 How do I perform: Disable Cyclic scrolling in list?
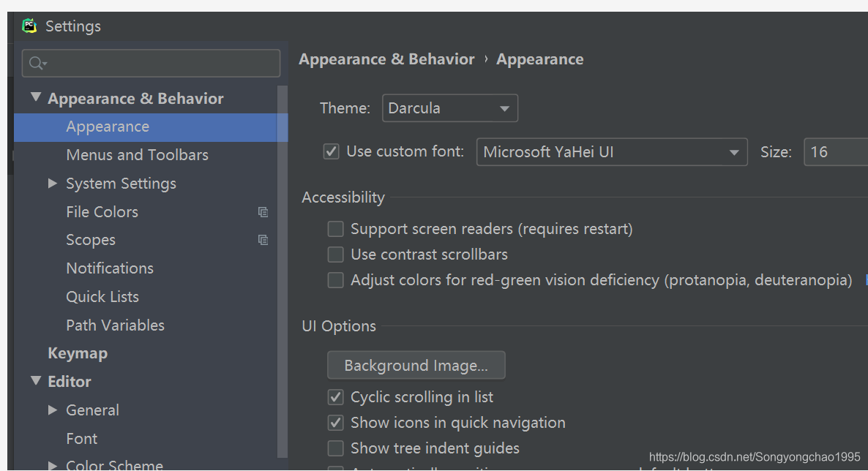click(335, 397)
